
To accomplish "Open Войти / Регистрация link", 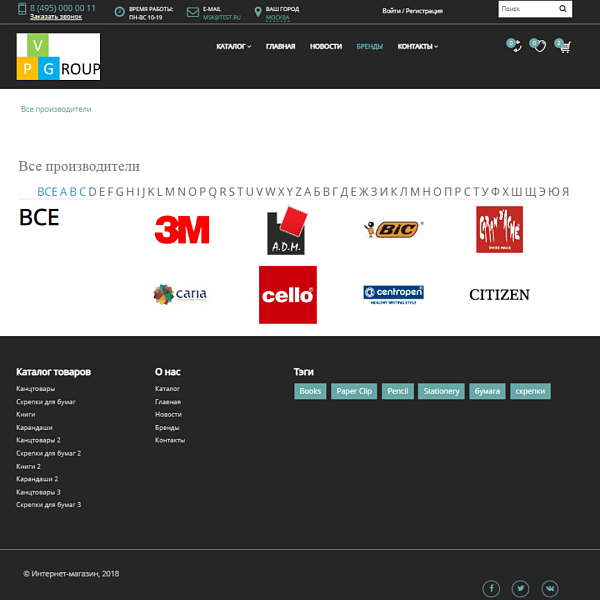I will click(412, 11).
